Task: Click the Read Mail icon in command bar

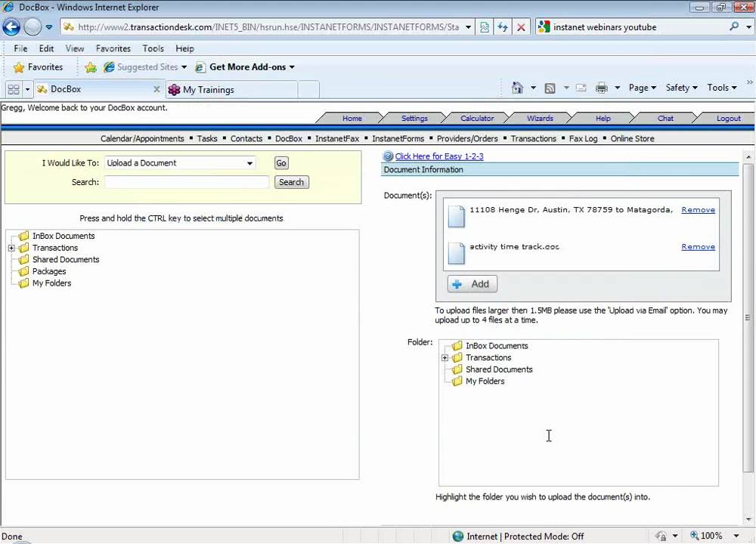Action: pos(581,88)
